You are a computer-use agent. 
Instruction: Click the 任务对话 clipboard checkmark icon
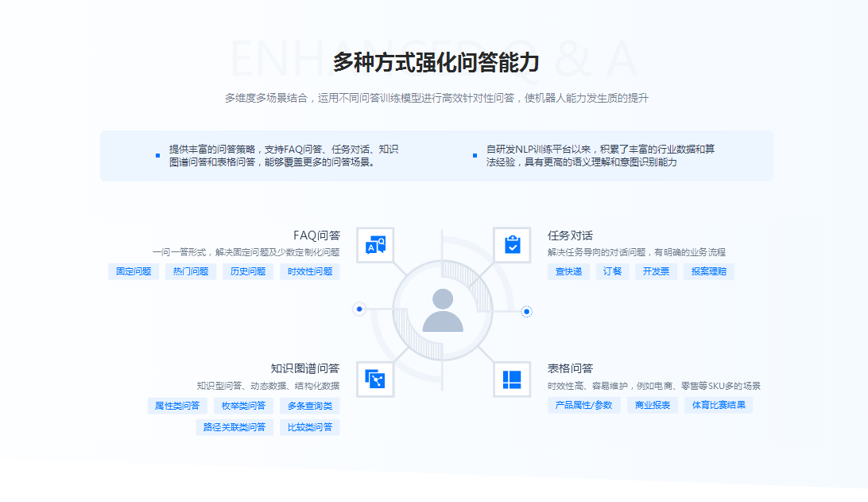pos(512,245)
